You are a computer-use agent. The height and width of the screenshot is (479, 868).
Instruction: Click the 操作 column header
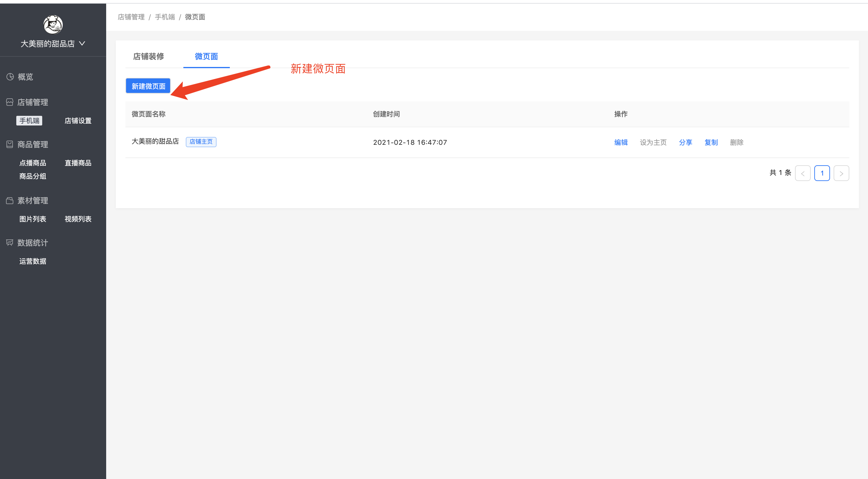[621, 114]
